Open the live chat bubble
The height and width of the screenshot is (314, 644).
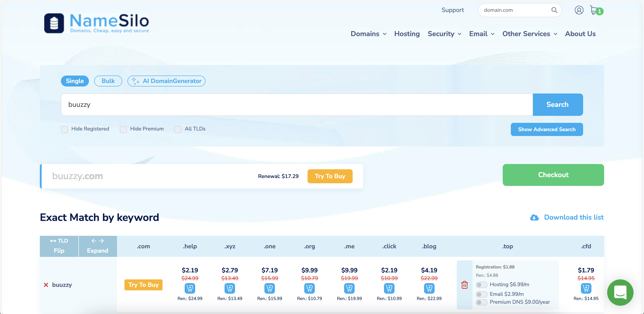620,292
